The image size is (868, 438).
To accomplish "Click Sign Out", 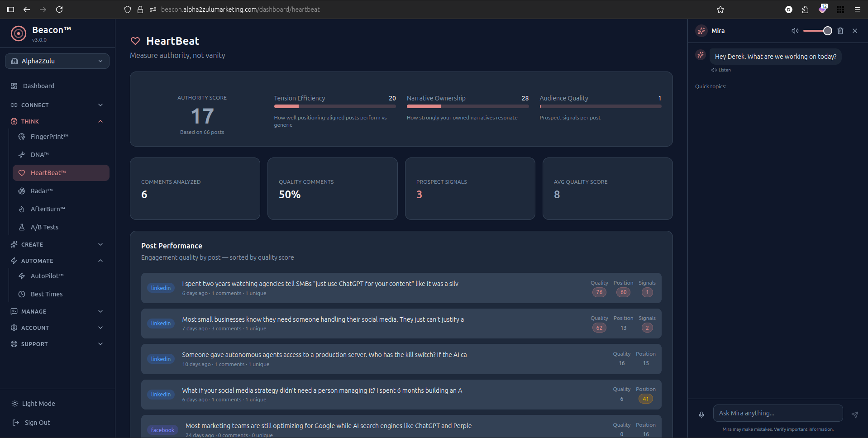I will (x=57, y=423).
